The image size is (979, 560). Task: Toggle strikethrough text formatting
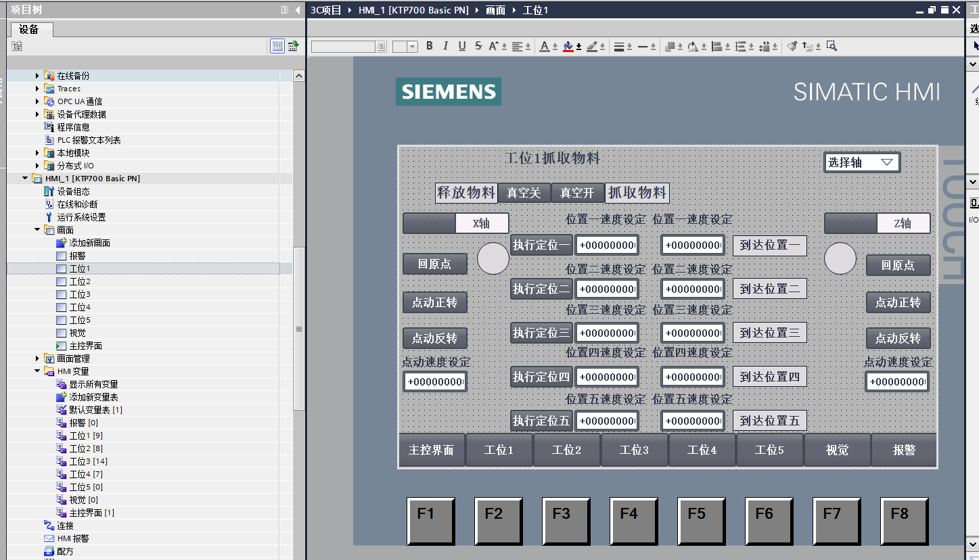click(478, 46)
